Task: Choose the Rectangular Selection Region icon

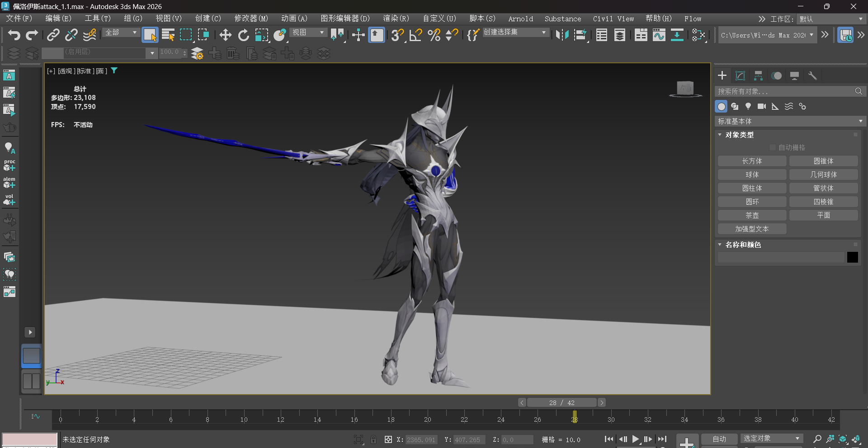Action: point(186,35)
